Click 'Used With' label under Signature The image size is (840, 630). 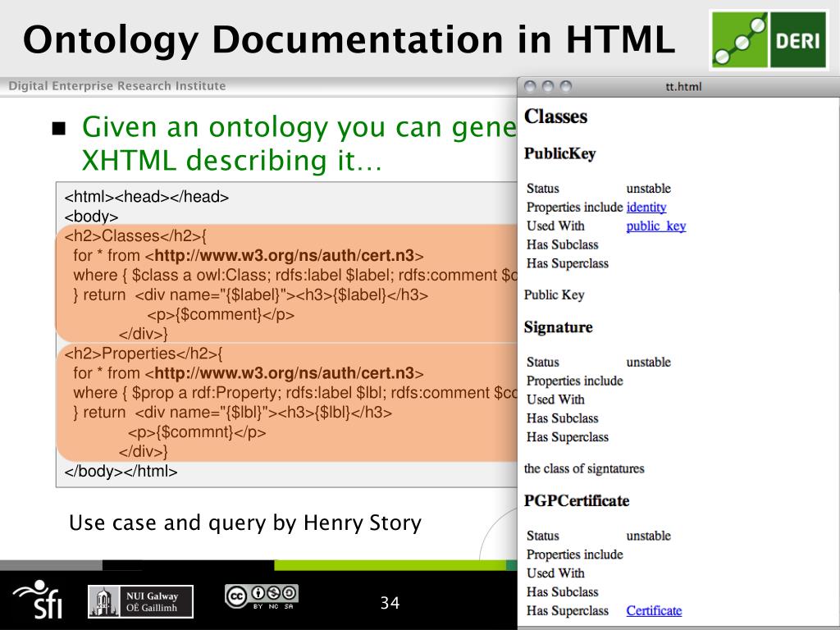[555, 399]
